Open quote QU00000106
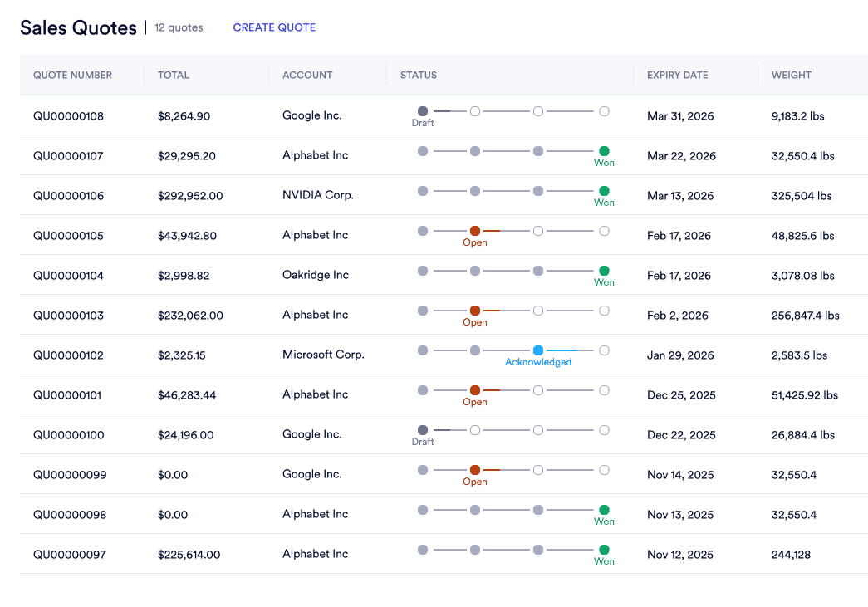The width and height of the screenshot is (868, 607). tap(69, 196)
